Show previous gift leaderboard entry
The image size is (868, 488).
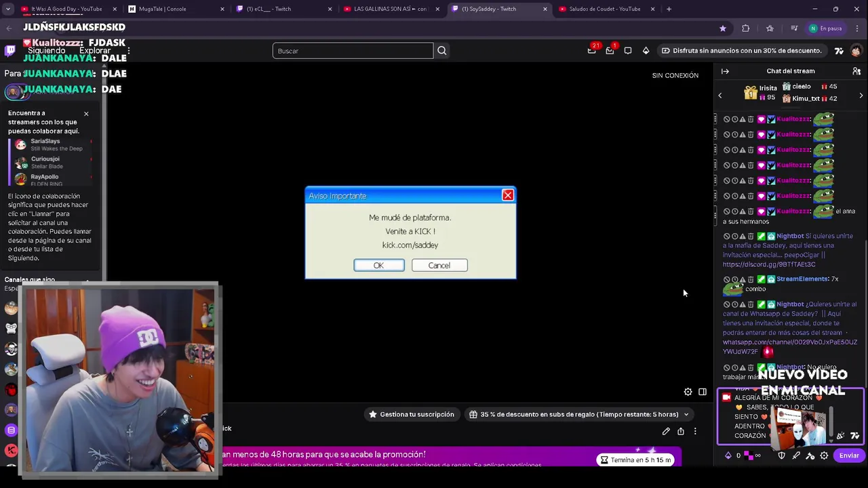pos(720,96)
